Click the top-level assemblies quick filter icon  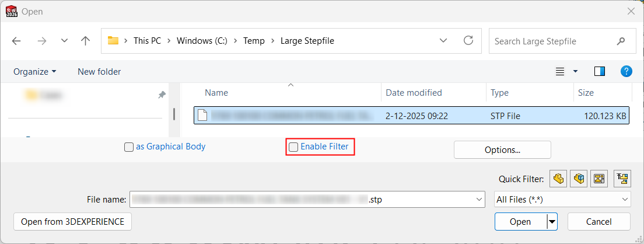click(x=622, y=179)
